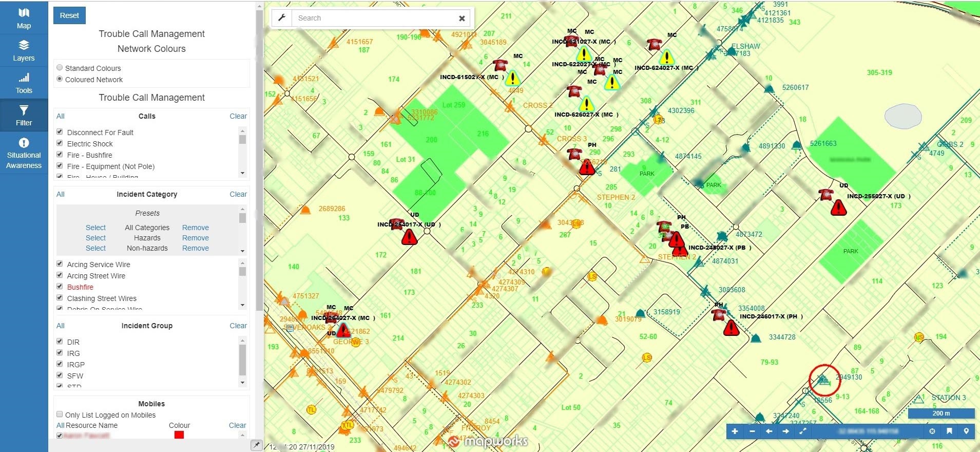
Task: Open the Layers sidebar tab
Action: coord(24,50)
